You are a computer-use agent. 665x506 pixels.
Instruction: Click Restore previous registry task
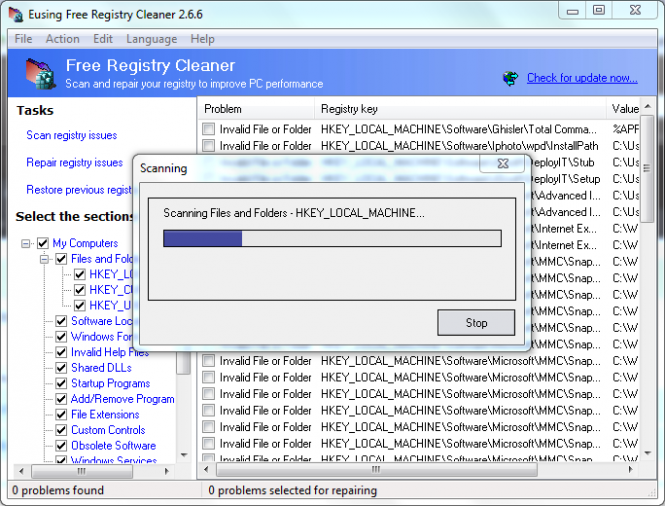click(x=79, y=190)
